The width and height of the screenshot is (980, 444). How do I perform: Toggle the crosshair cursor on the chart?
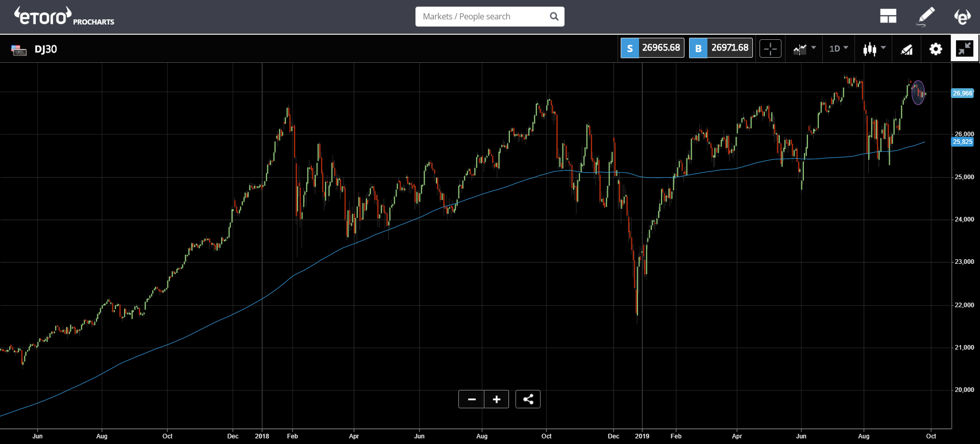(770, 49)
